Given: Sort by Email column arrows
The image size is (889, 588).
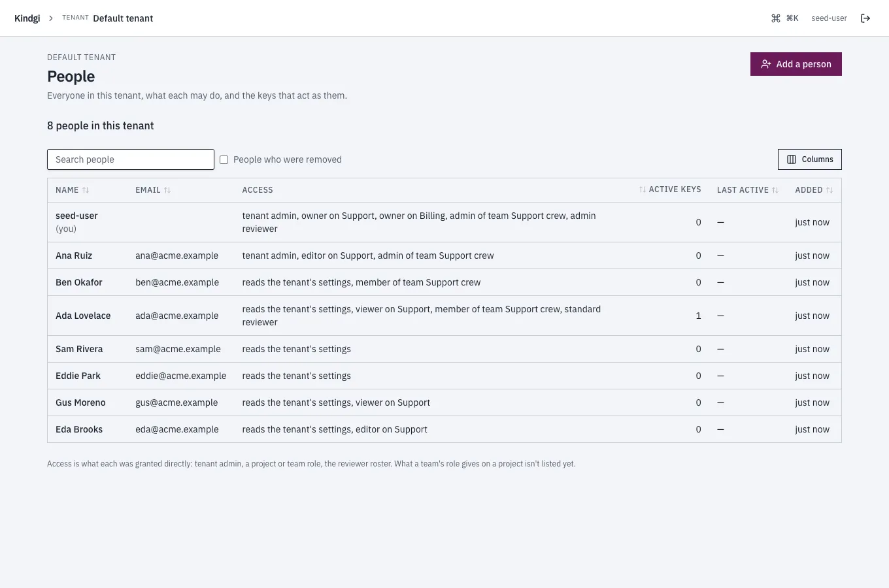Looking at the screenshot, I should (167, 190).
